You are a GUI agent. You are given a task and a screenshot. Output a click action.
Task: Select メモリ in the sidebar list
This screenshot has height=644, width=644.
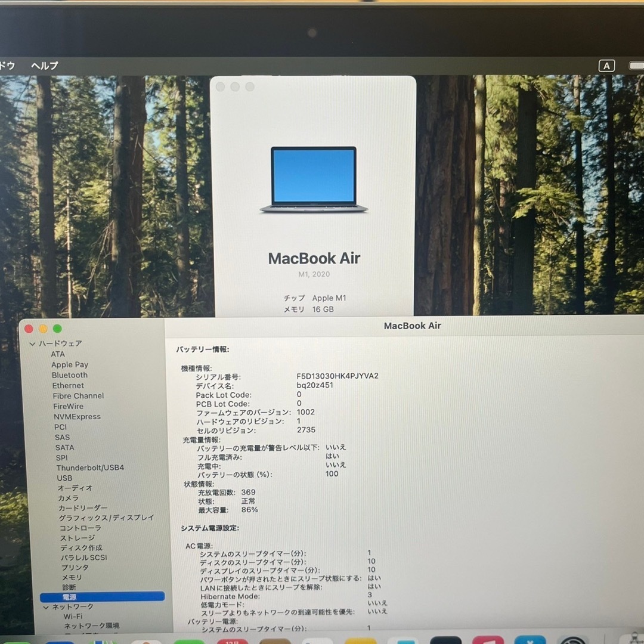point(72,577)
